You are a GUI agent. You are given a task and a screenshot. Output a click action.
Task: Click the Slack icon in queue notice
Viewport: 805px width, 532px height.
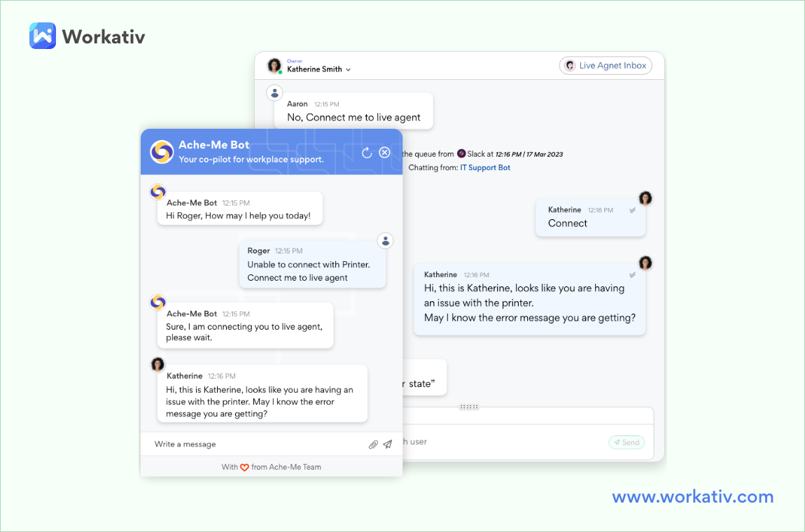(461, 153)
